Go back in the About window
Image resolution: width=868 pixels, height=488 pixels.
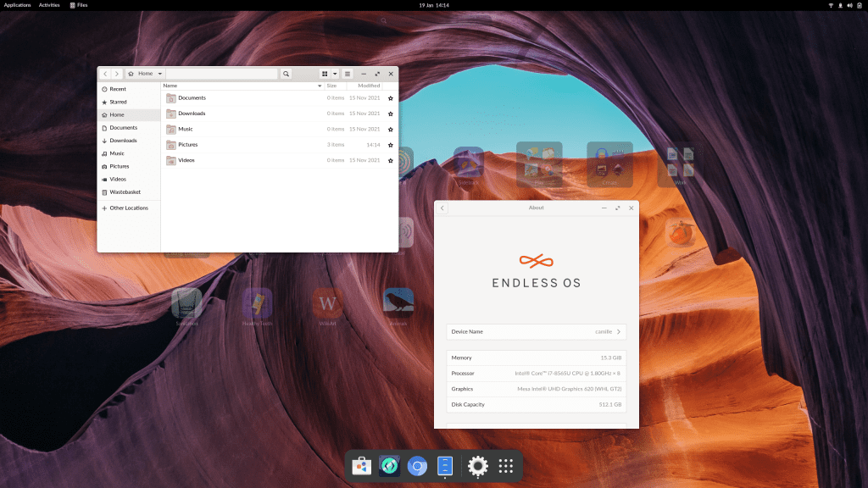[x=442, y=208]
